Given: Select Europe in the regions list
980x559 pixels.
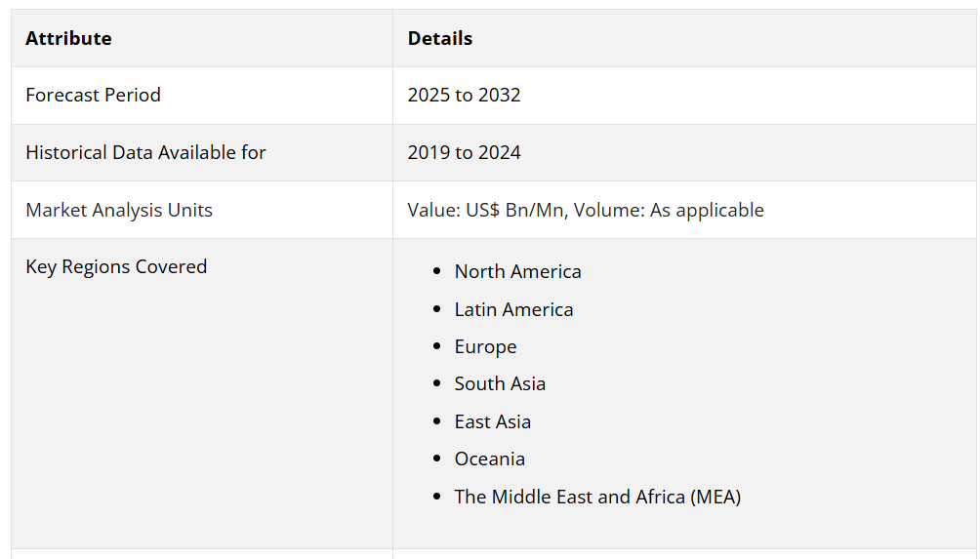Looking at the screenshot, I should (485, 347).
